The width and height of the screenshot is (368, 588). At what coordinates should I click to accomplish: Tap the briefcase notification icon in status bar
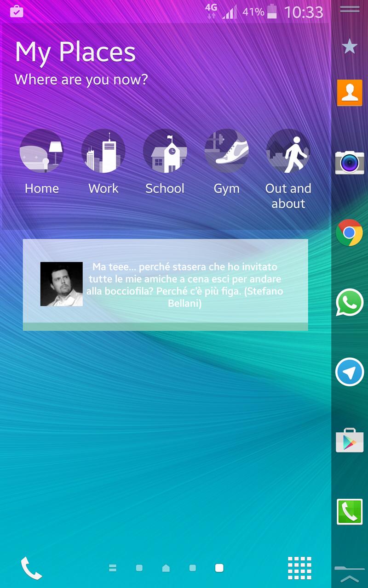[17, 11]
